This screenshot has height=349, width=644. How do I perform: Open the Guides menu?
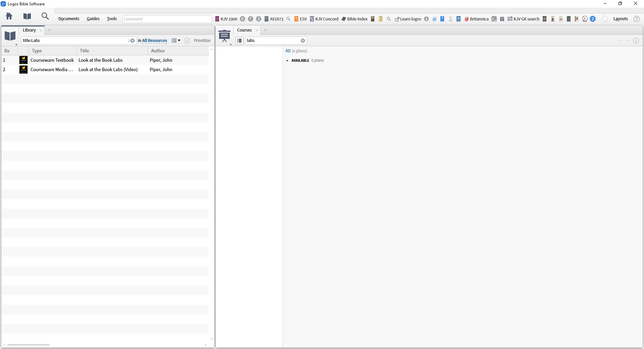pos(93,19)
